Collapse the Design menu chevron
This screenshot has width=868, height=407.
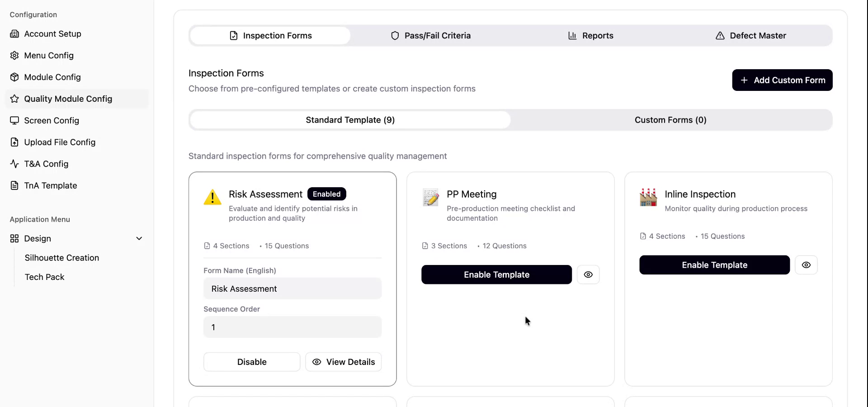pos(139,239)
